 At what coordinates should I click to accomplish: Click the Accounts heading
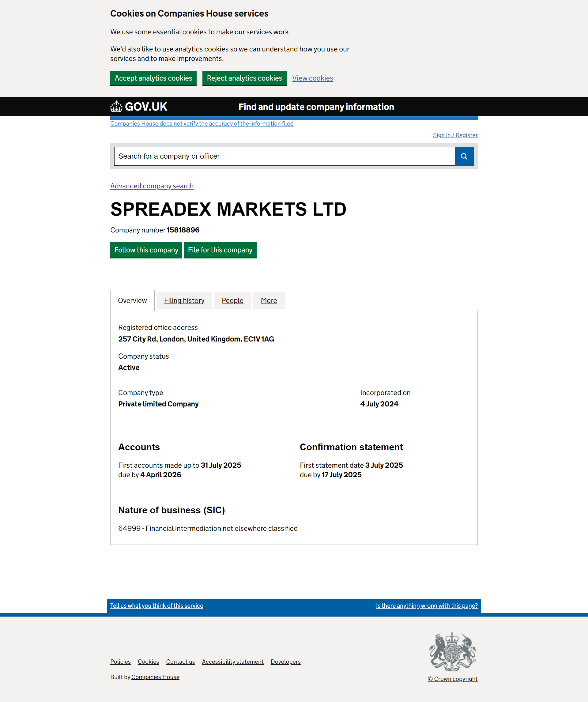(139, 447)
